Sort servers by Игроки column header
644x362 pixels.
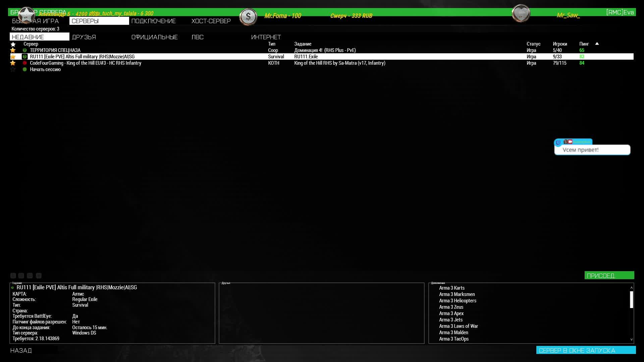[x=560, y=44]
